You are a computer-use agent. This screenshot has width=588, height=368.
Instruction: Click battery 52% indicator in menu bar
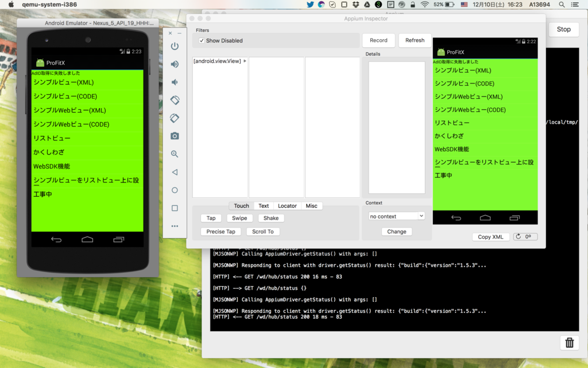point(444,5)
